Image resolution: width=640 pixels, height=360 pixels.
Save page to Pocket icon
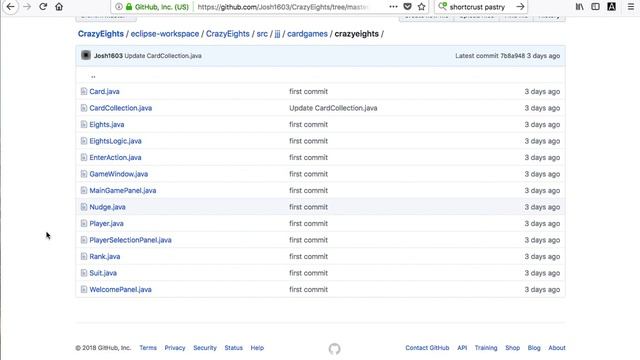(407, 7)
